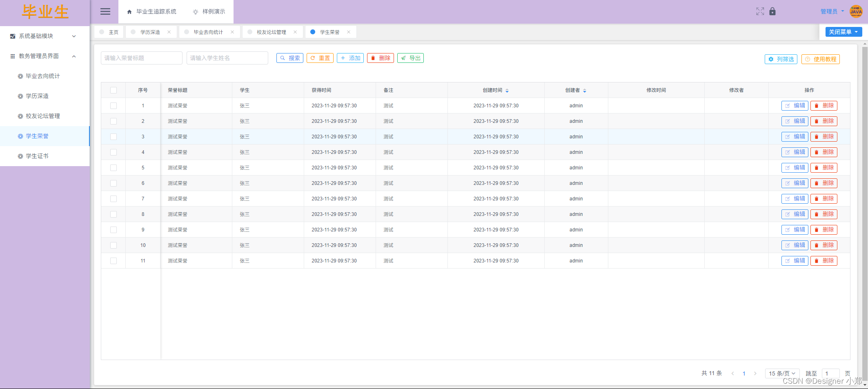This screenshot has width=868, height=389.
Task: Tick the checkbox for row 2
Action: pyautogui.click(x=114, y=121)
